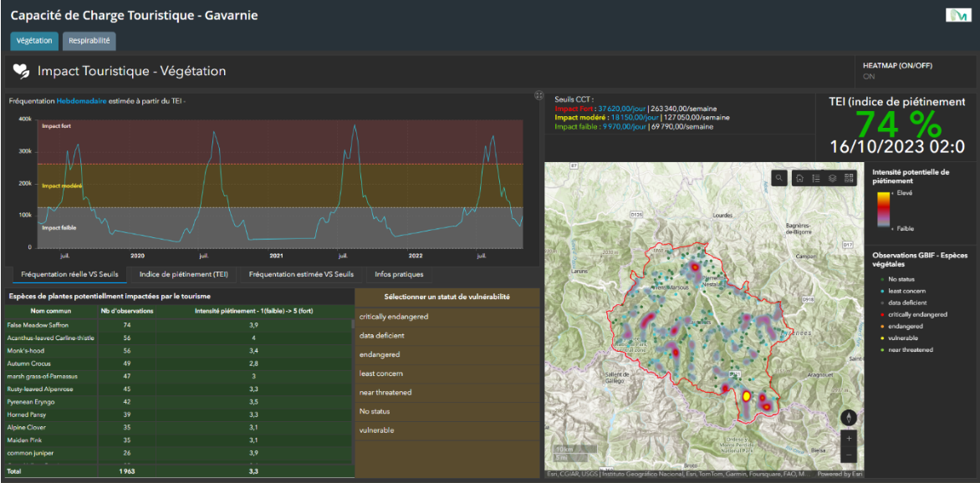Select the data deficient status
980x483 pixels.
click(447, 336)
